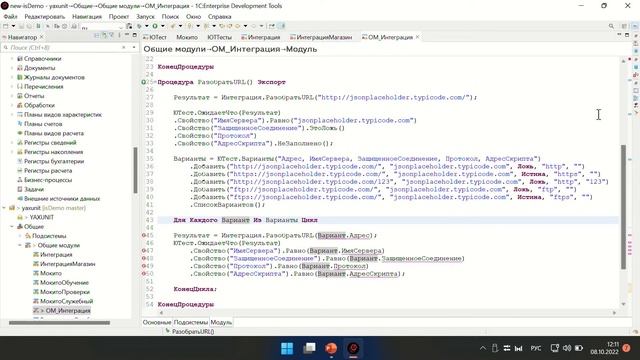Collapse the yaxunit project node
Viewport: 640px width, 360px height.
pyautogui.click(x=4, y=208)
